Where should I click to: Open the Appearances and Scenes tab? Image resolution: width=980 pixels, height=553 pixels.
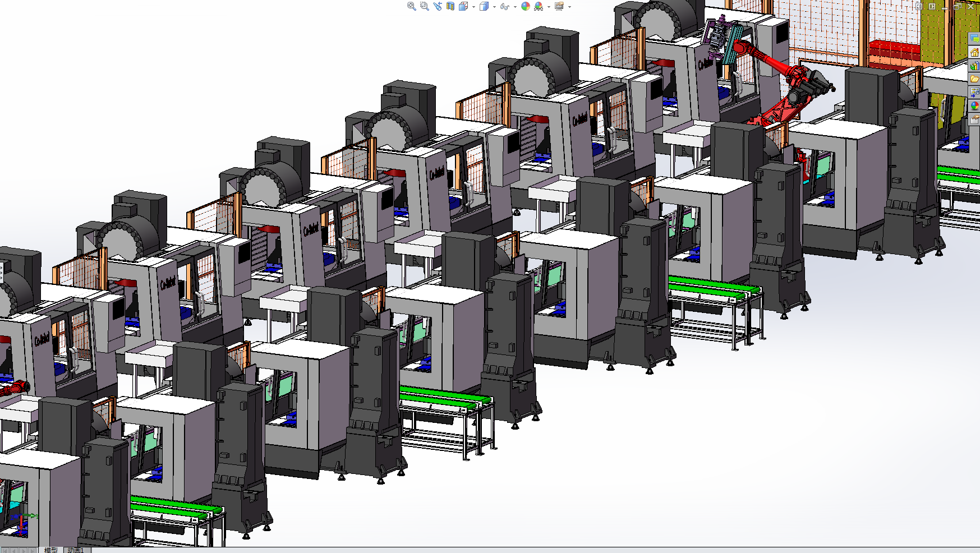[974, 105]
